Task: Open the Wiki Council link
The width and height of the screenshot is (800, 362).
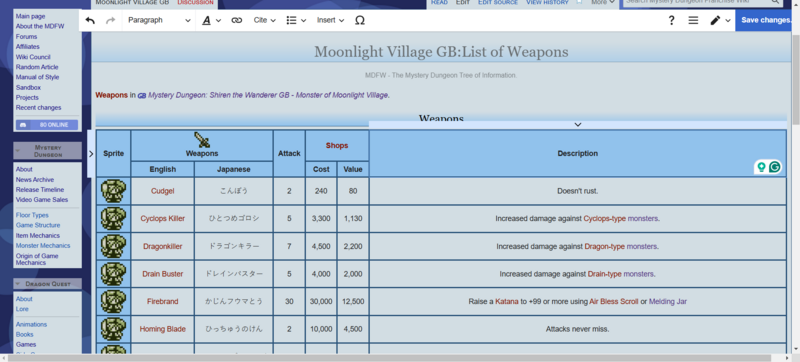Action: [33, 57]
